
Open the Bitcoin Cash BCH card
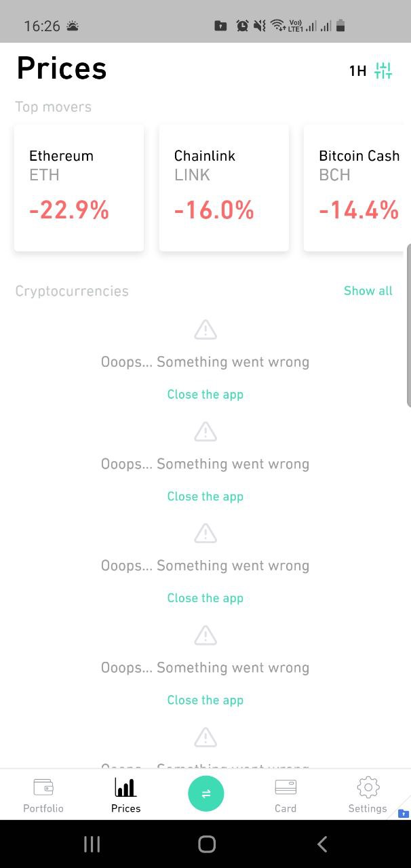click(358, 188)
